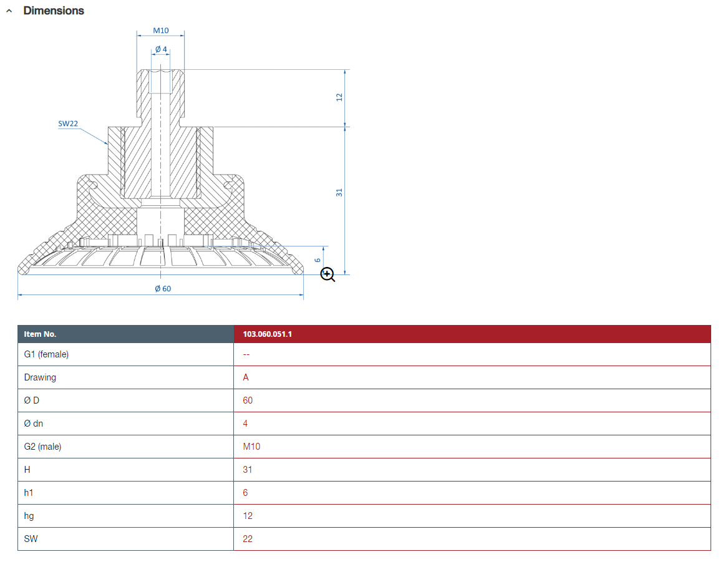Click the magnifier zoom-in icon on drawing
The width and height of the screenshot is (728, 562).
click(328, 274)
